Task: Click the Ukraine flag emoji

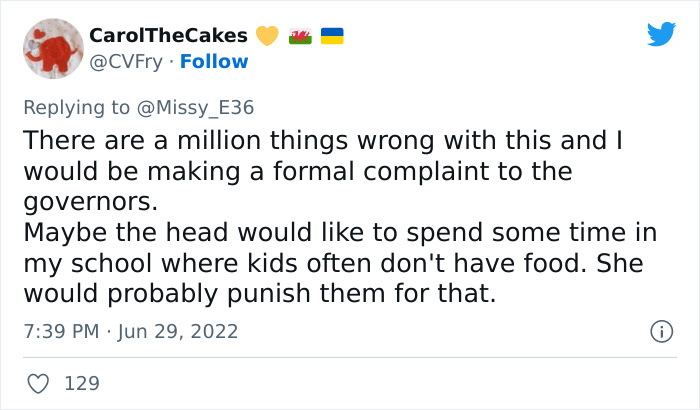Action: point(332,36)
